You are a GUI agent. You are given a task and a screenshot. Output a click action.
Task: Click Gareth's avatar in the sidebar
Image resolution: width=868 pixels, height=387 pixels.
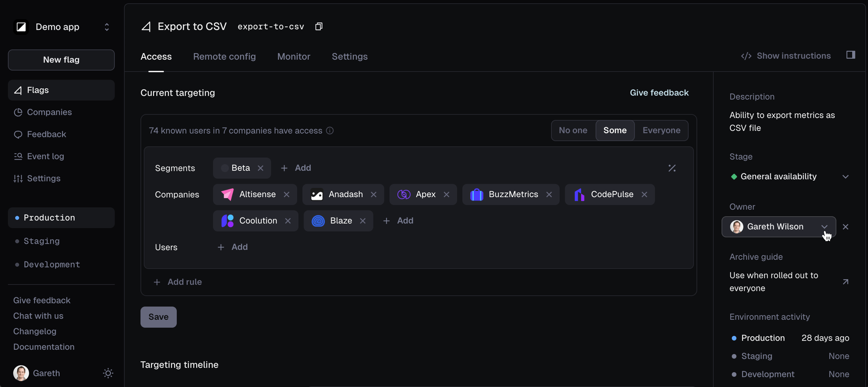click(x=21, y=373)
